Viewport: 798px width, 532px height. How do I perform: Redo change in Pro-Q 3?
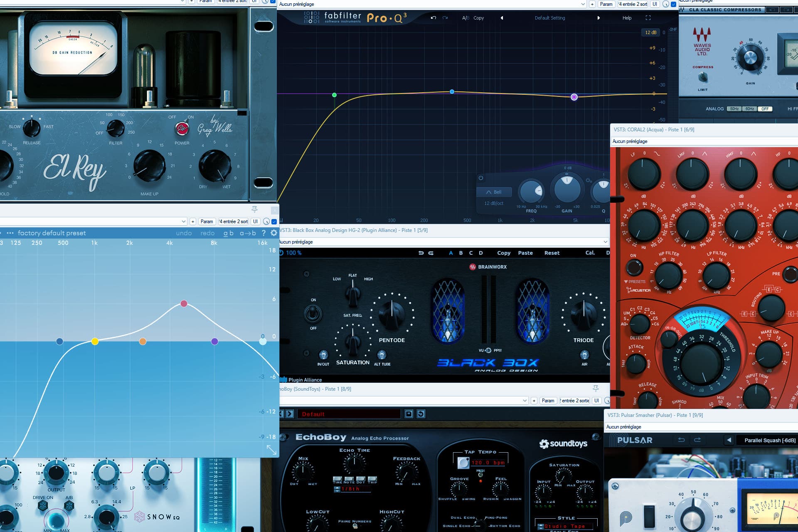coord(445,18)
